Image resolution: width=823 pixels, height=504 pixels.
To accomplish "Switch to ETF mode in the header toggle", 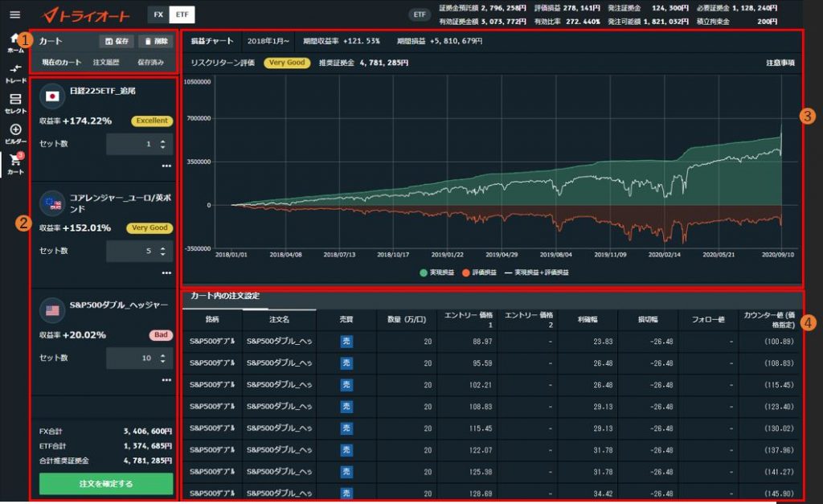I will coord(182,14).
